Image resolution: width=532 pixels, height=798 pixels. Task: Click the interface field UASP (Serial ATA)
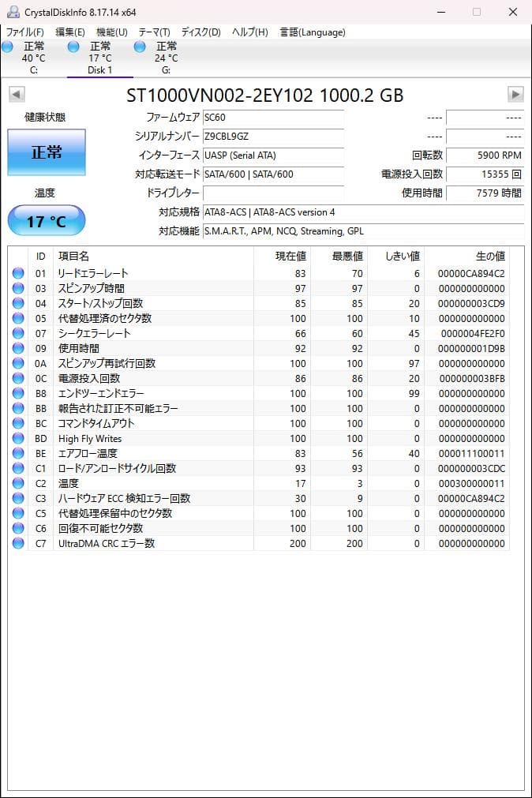[x=273, y=155]
